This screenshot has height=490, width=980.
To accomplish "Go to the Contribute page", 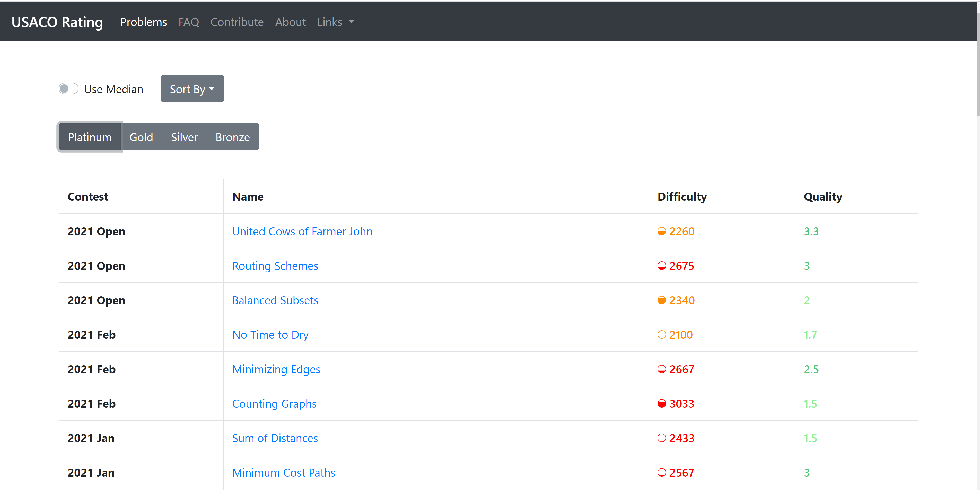I will 237,22.
